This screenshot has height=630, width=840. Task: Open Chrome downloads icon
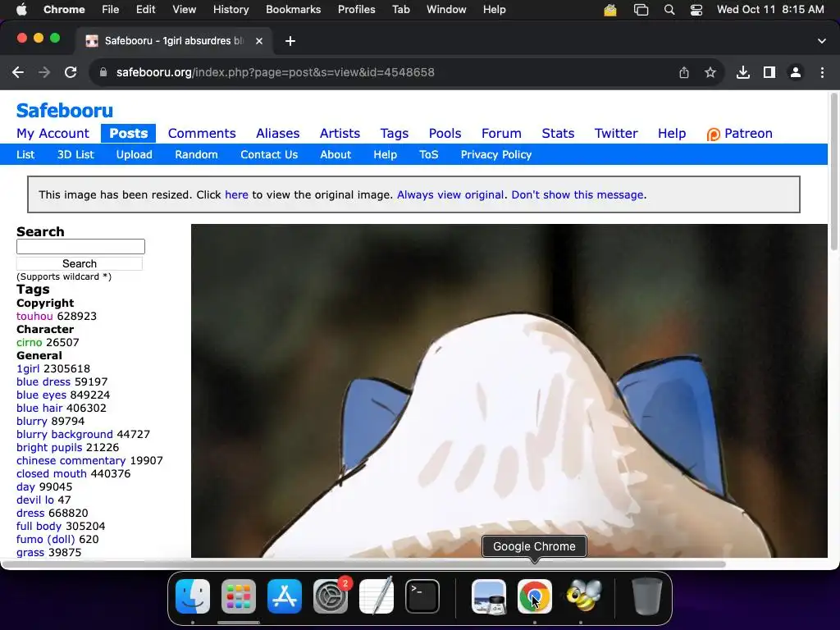(x=743, y=72)
